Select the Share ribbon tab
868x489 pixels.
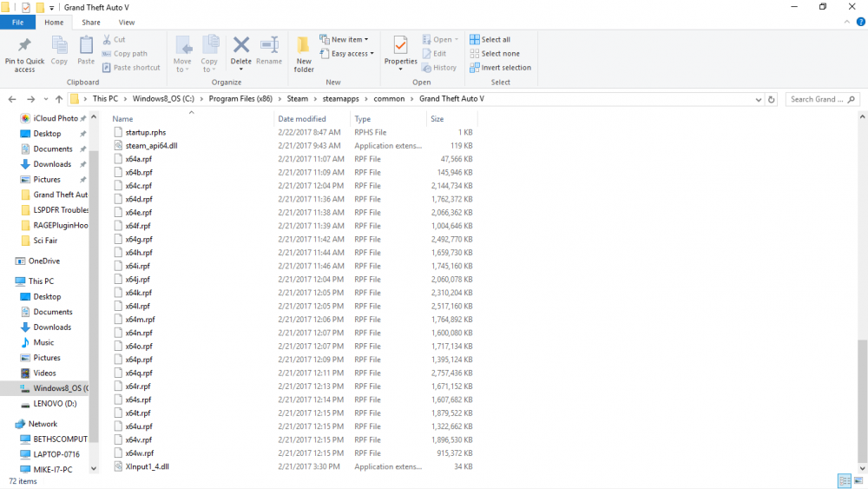91,23
